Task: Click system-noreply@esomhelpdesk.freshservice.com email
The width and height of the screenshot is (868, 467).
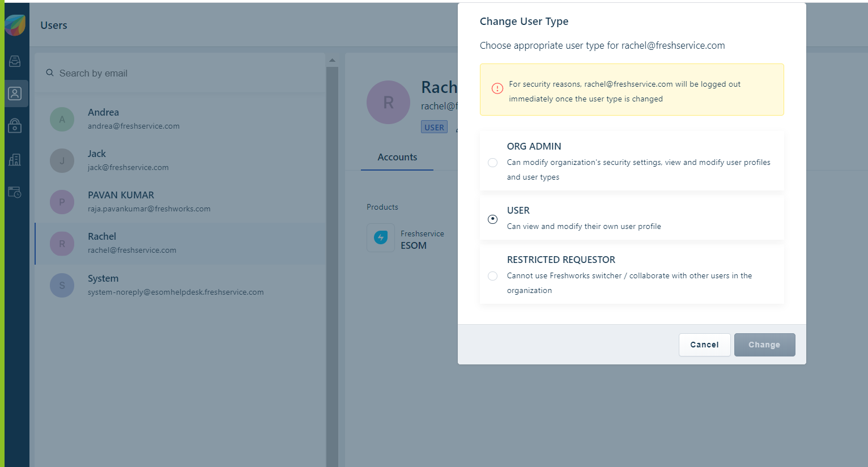Action: pos(176,292)
